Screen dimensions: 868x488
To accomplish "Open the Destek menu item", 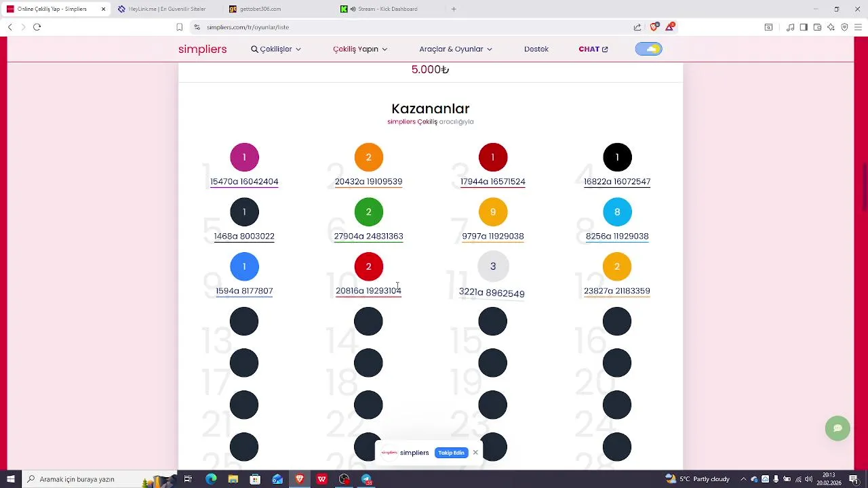I will (536, 49).
